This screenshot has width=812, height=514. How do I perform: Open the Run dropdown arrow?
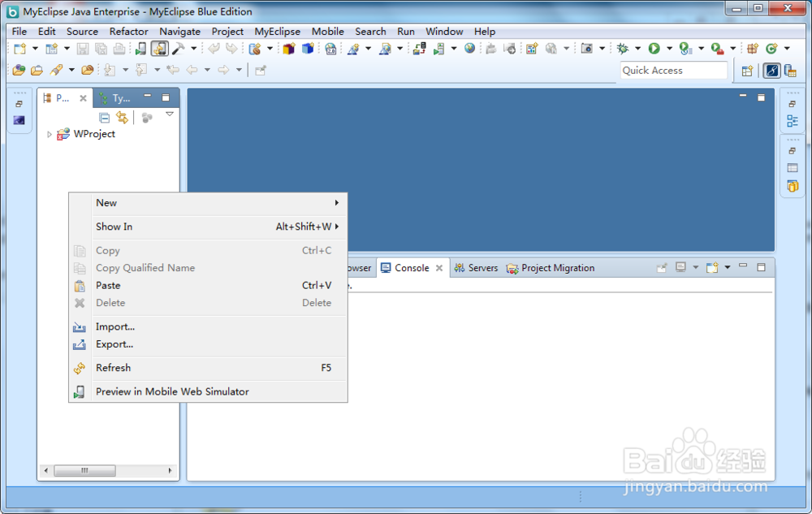669,49
